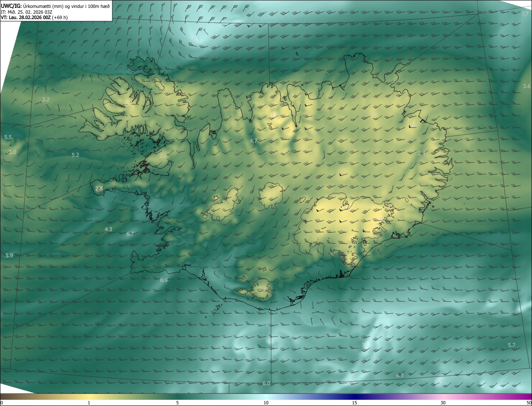Viewport: 532px width, 406px height.
Task: Select the 5.5 value at left edge
Action: (8, 137)
